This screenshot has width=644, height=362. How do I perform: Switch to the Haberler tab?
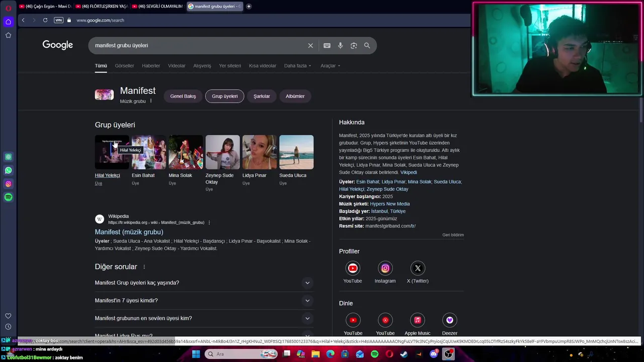(151, 66)
